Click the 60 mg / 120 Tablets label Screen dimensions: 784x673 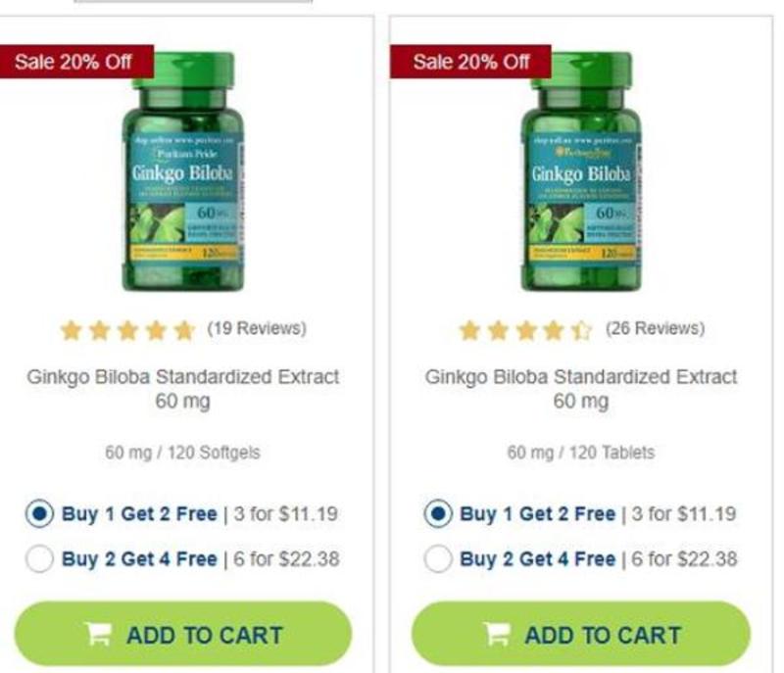pyautogui.click(x=581, y=453)
